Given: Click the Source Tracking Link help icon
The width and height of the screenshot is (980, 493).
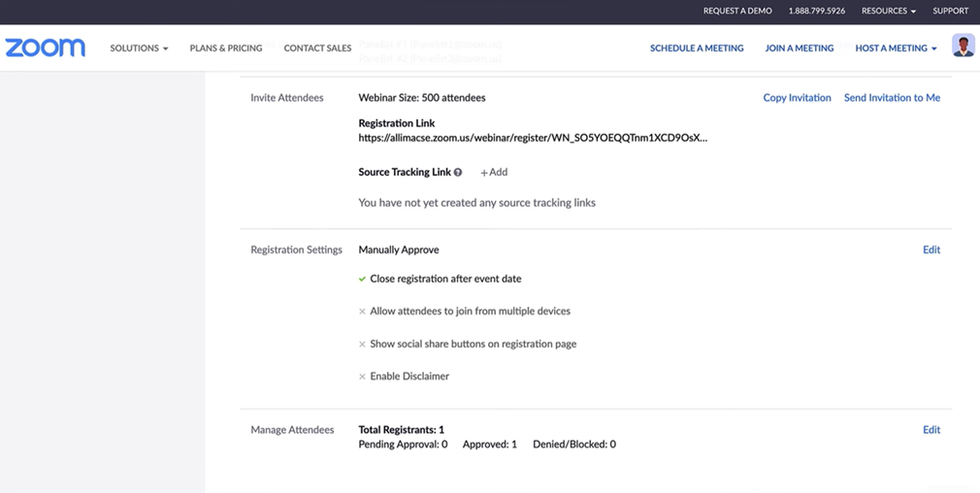Looking at the screenshot, I should click(x=458, y=173).
